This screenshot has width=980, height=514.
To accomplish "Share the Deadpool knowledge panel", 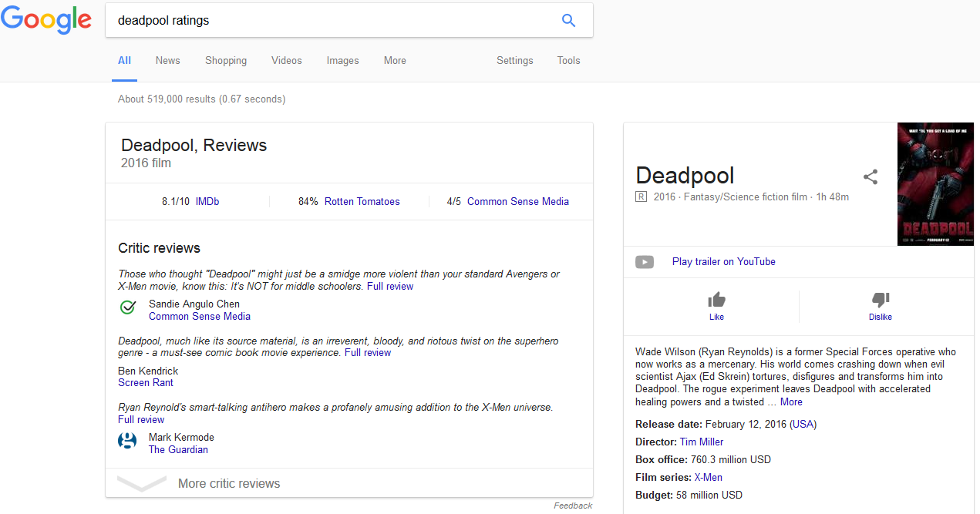I will [871, 177].
